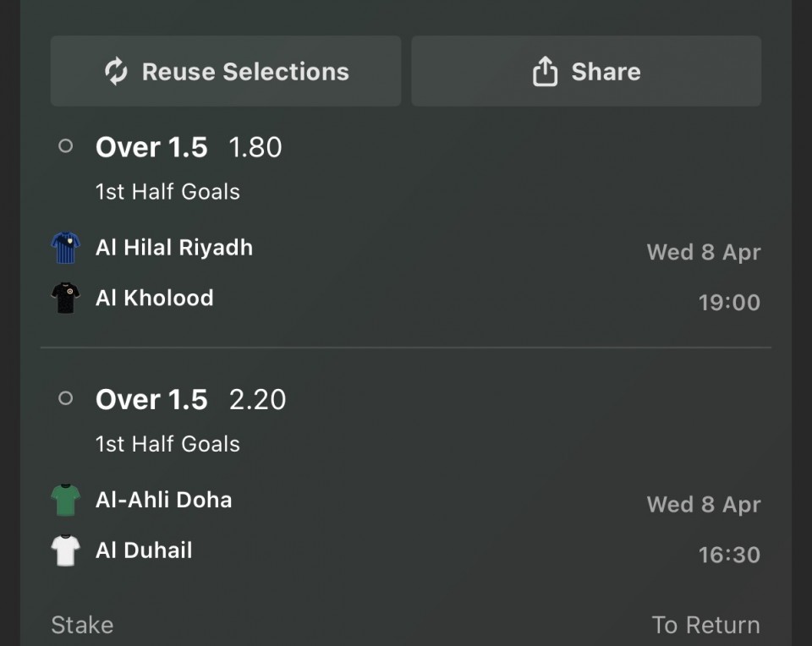Click the 16:30 kick-off time
Image resolution: width=812 pixels, height=646 pixels.
(x=729, y=556)
